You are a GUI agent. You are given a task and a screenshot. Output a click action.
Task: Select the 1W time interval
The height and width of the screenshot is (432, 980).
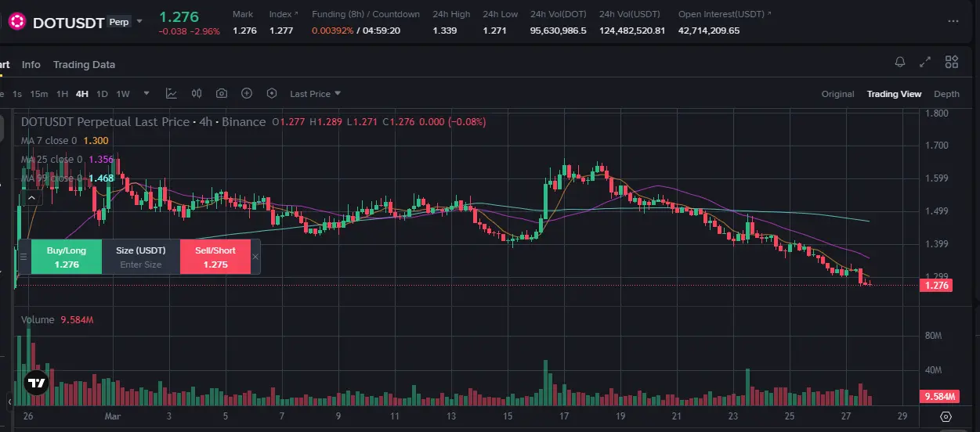[x=123, y=94]
